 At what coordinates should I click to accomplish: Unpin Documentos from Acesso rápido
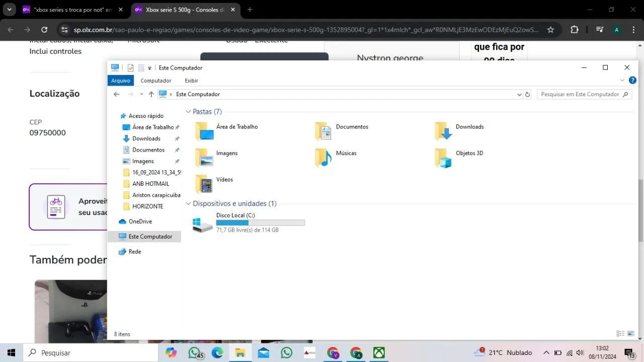pos(177,150)
